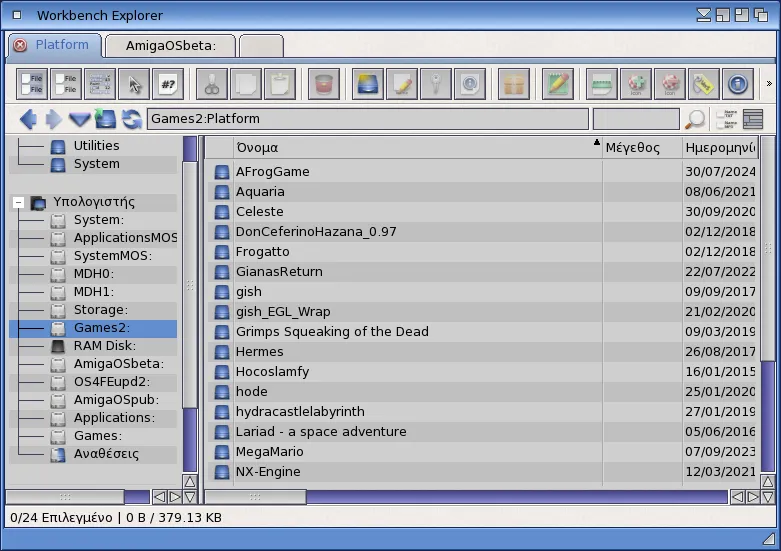Go back with the left arrow icon

tap(28, 120)
